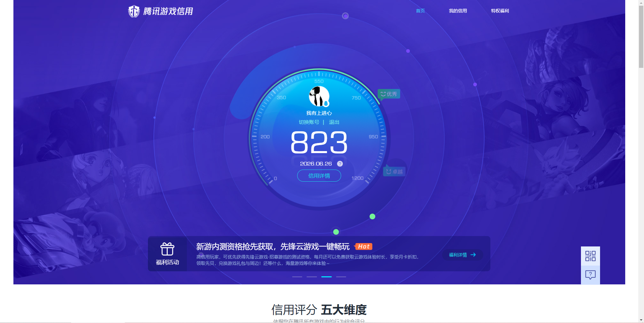Click the 腾讯游戏信用 title text
This screenshot has height=323, width=644.
click(x=168, y=11)
